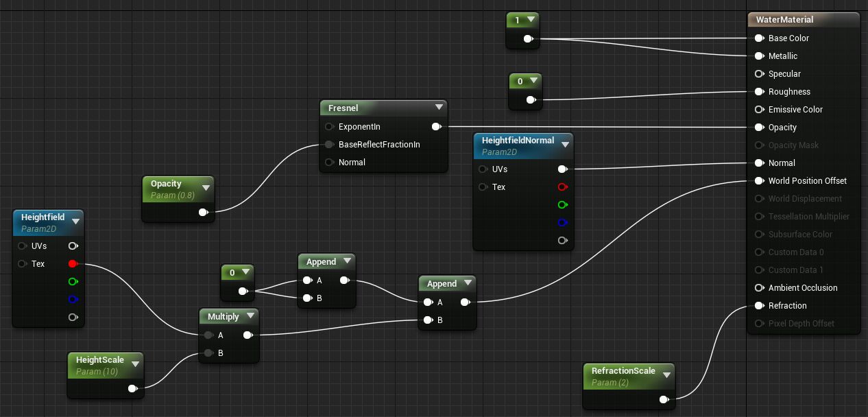Click the ExponentIn input pin on Fresnel

[x=329, y=127]
